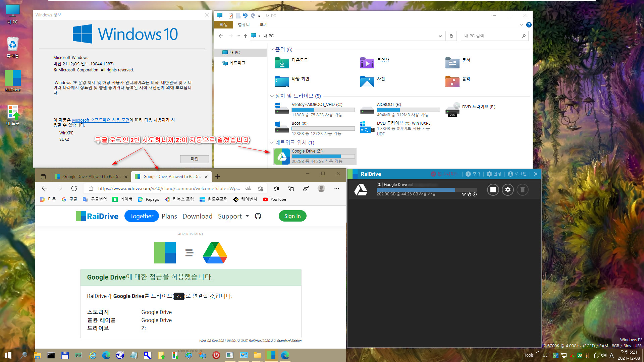Open the AIOBOOT (E:) drive
Image resolution: width=644 pixels, height=362 pixels.
400,110
